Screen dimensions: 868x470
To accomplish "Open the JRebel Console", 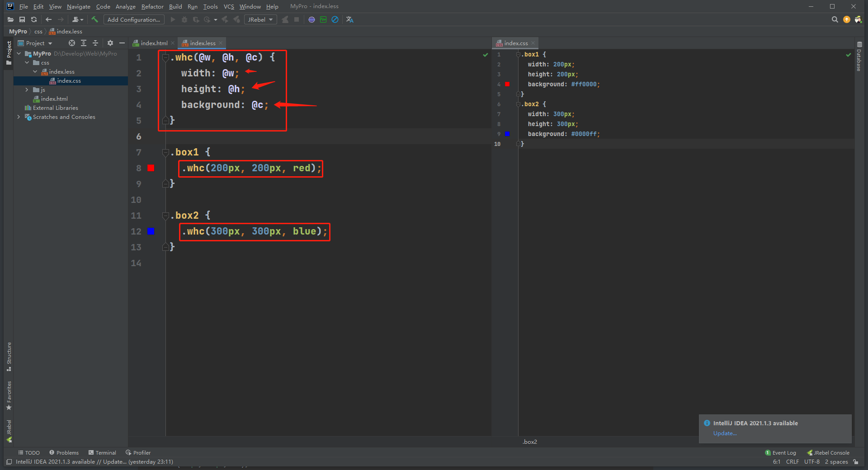I will point(828,452).
